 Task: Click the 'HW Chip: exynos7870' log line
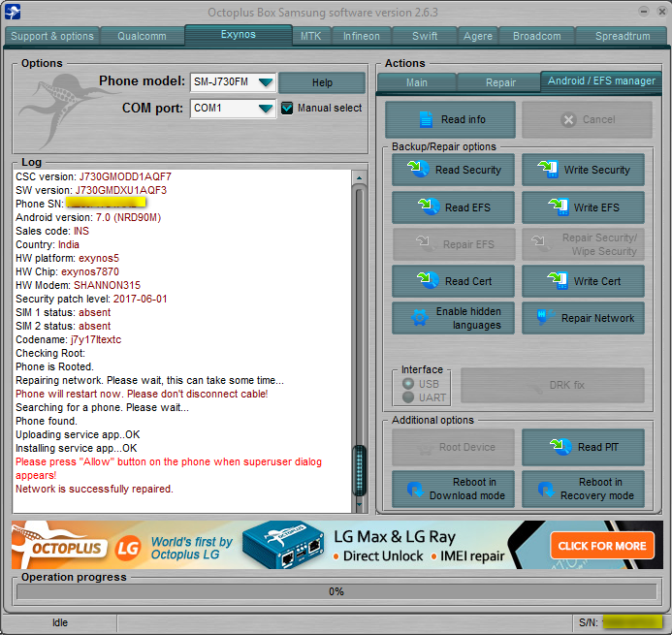click(x=67, y=271)
